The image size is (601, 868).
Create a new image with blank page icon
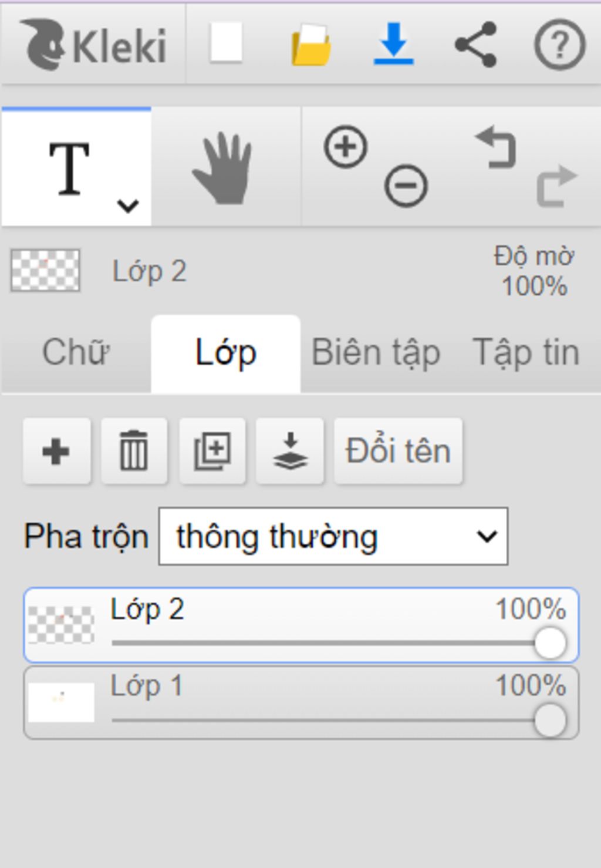point(227,43)
